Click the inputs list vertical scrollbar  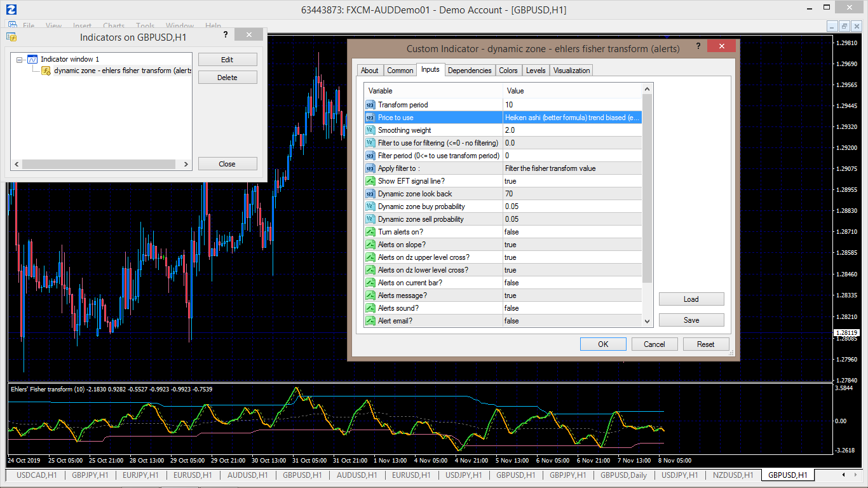point(648,191)
